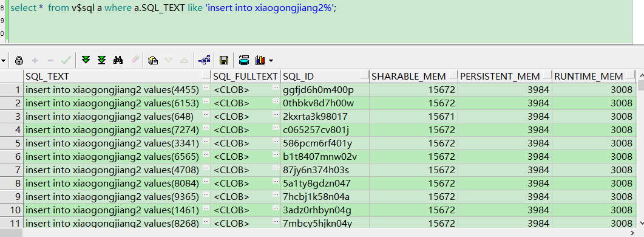Go to previous record up triangle
644x237 pixels.
click(x=184, y=61)
